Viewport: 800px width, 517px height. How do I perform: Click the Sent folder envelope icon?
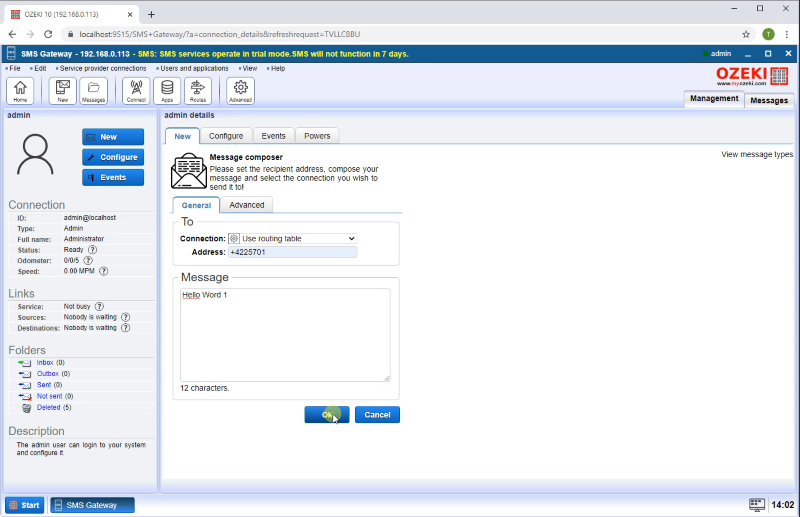click(x=24, y=385)
